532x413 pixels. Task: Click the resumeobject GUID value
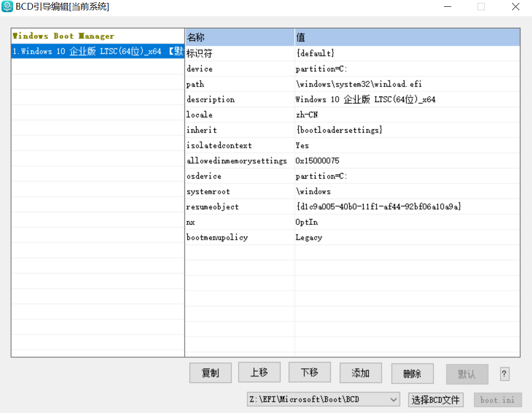pos(379,207)
